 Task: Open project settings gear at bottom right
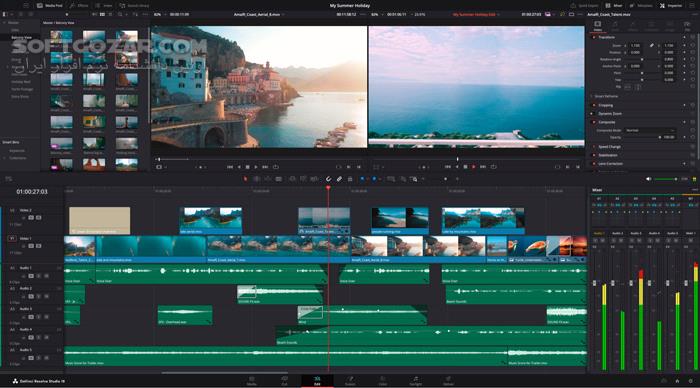tap(691, 381)
